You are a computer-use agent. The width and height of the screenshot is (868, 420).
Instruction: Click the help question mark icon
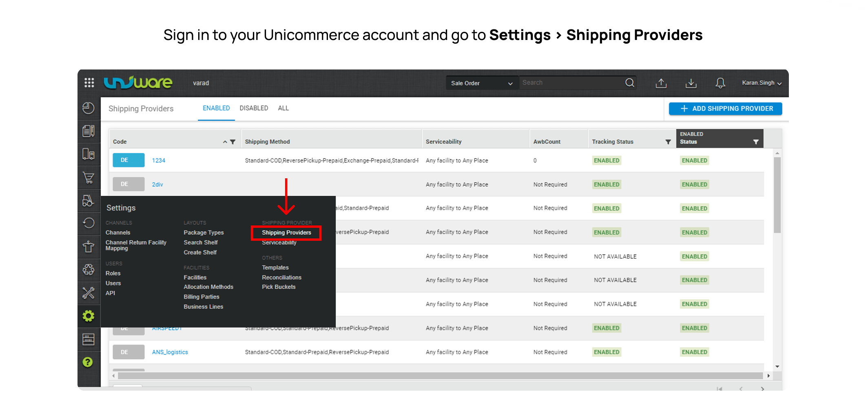[x=88, y=362]
